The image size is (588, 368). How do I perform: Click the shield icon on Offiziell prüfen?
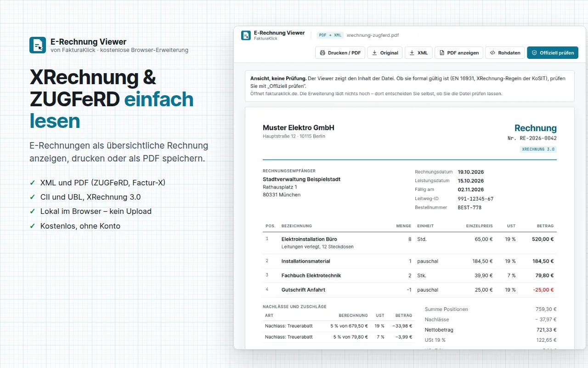(534, 53)
